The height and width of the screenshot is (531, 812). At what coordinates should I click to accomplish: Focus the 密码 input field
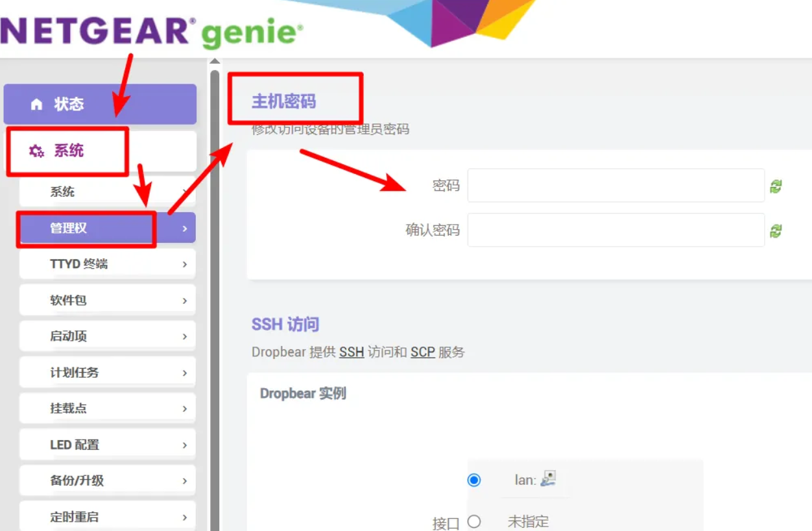(x=615, y=186)
